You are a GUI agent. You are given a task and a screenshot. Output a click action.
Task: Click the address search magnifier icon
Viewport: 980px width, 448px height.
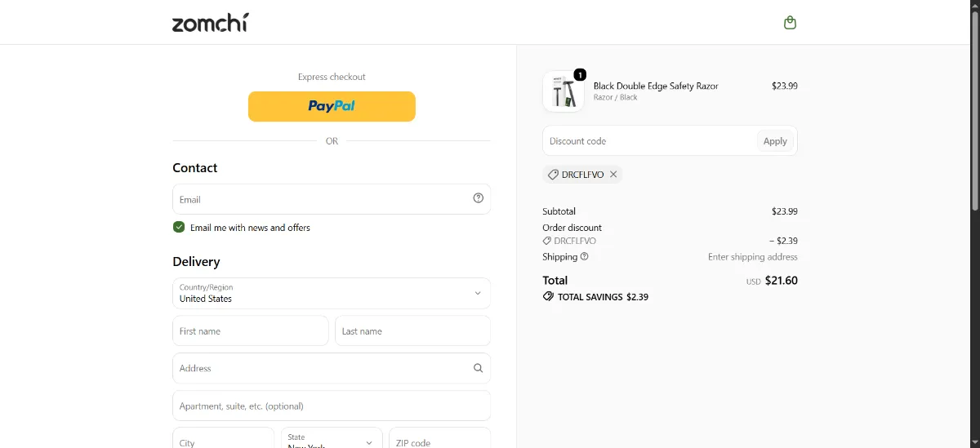(479, 368)
